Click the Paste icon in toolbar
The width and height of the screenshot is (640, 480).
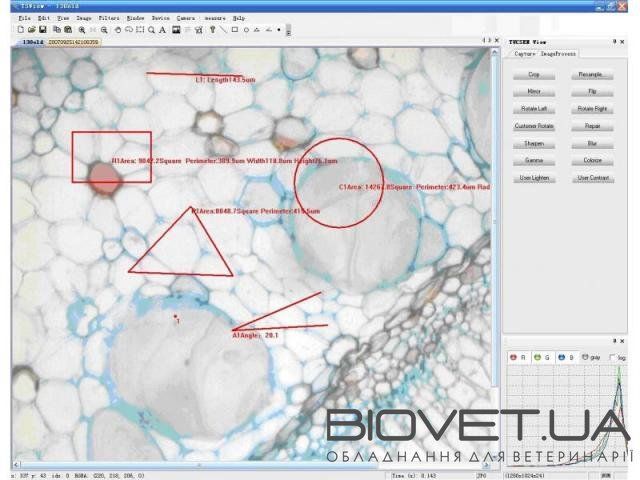[x=68, y=29]
